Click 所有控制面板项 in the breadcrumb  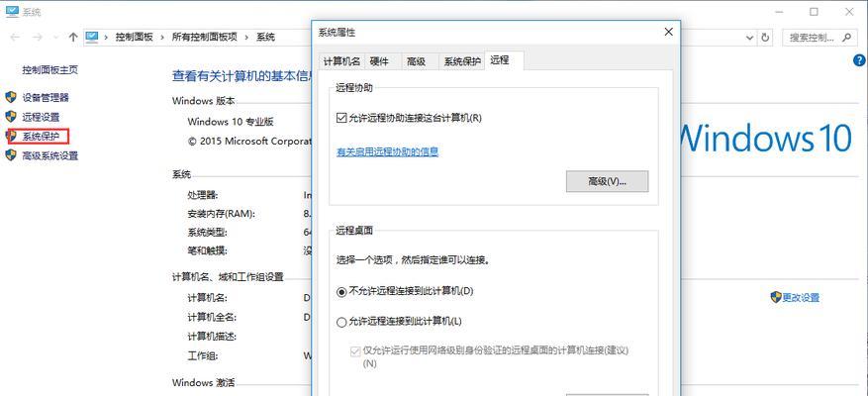pyautogui.click(x=204, y=37)
